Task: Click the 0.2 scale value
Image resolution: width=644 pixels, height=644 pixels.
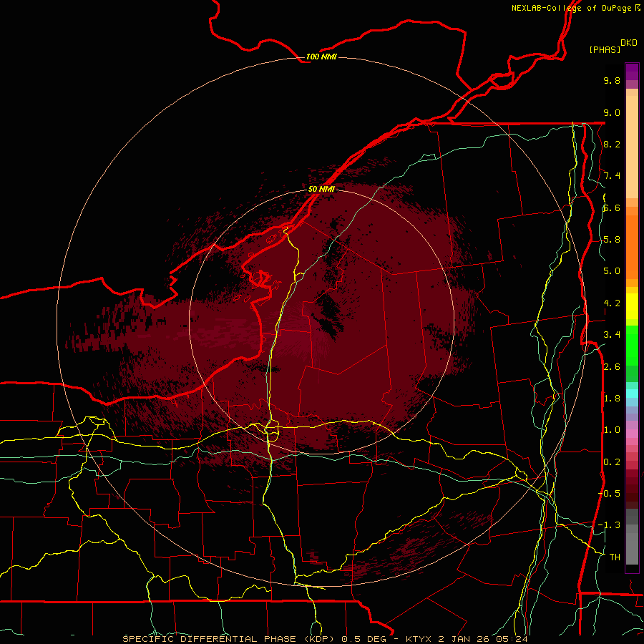Action: coord(612,462)
